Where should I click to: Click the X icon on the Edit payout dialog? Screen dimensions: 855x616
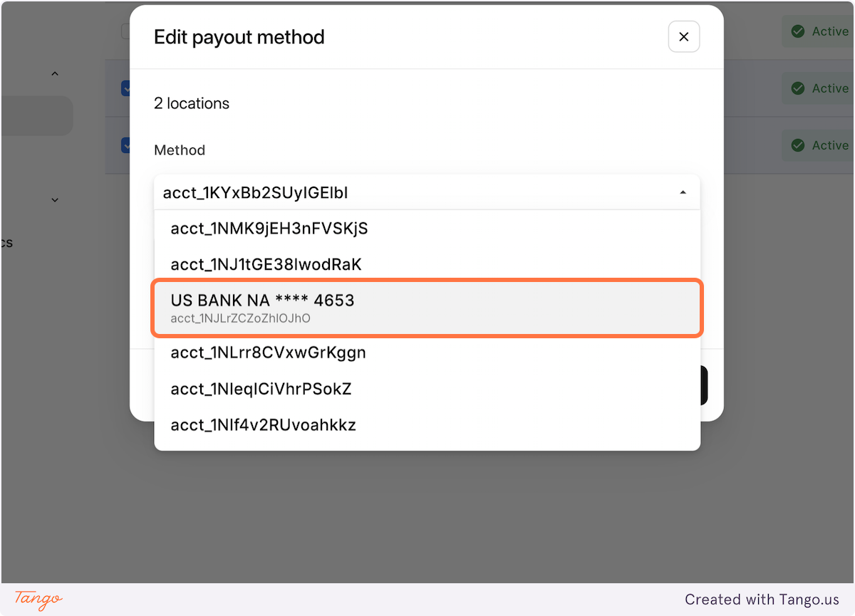pos(683,36)
